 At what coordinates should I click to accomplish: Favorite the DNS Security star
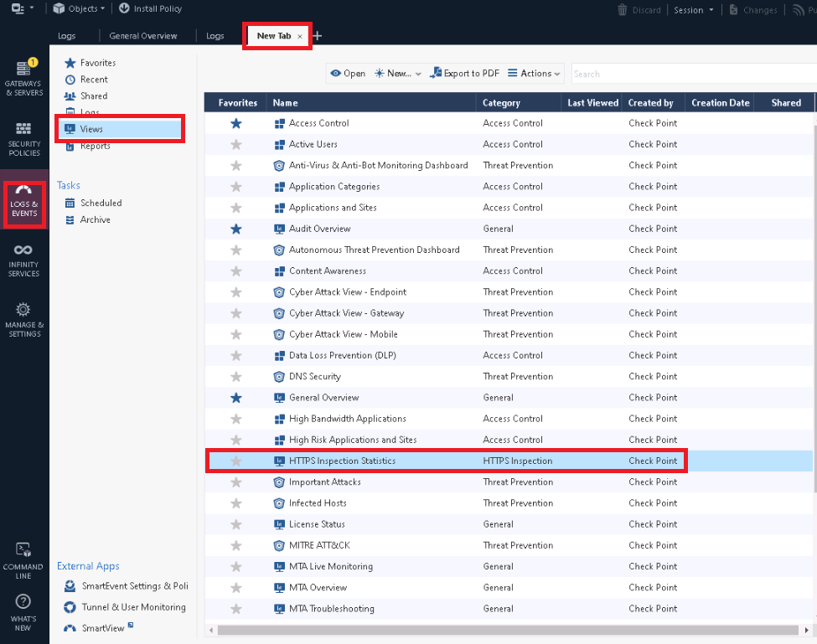point(236,376)
